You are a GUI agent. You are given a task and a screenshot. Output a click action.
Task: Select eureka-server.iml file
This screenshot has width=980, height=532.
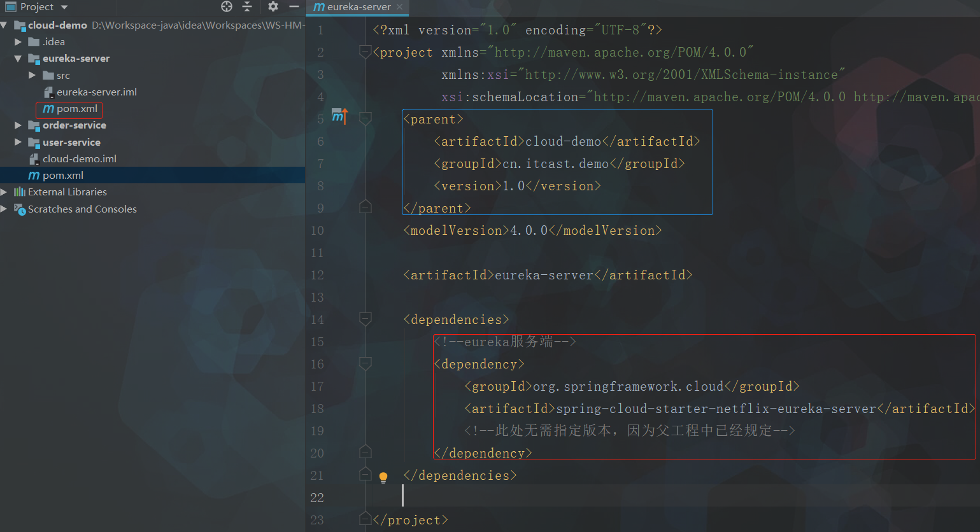click(96, 92)
